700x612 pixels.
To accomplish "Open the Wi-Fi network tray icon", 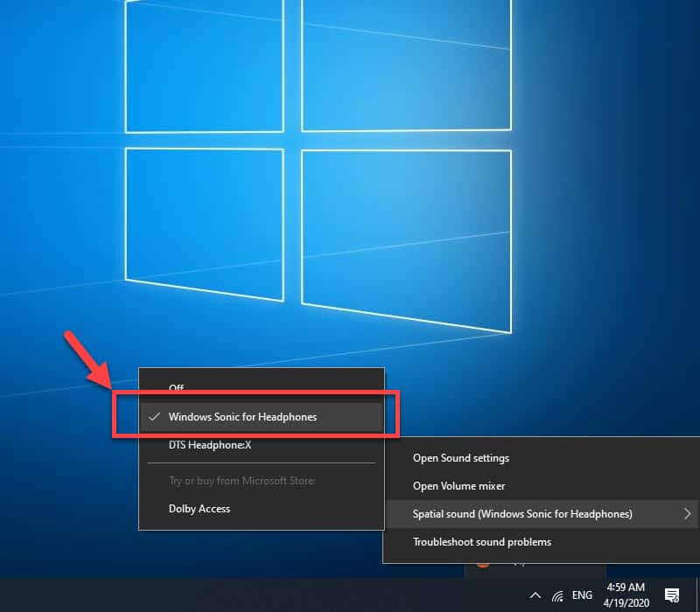I will tap(557, 595).
